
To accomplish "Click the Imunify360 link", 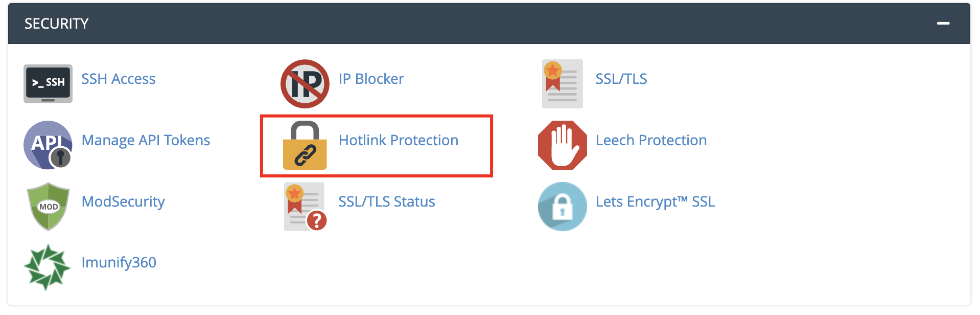I will click(119, 262).
